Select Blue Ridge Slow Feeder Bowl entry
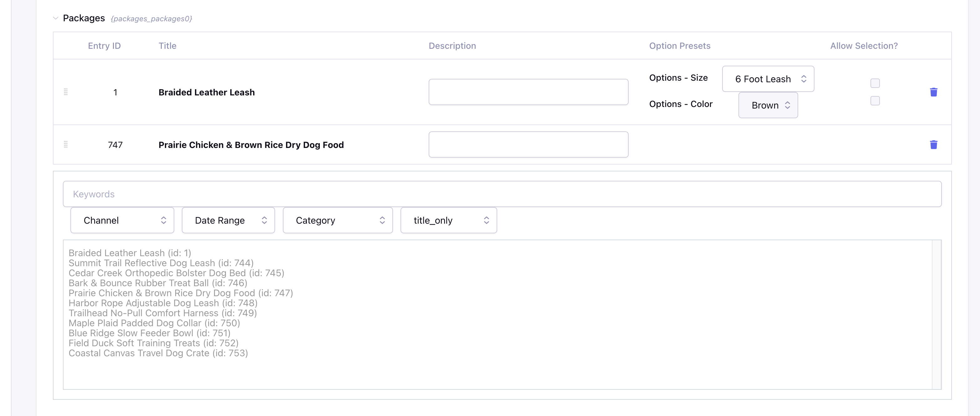Image resolution: width=980 pixels, height=416 pixels. click(x=149, y=333)
